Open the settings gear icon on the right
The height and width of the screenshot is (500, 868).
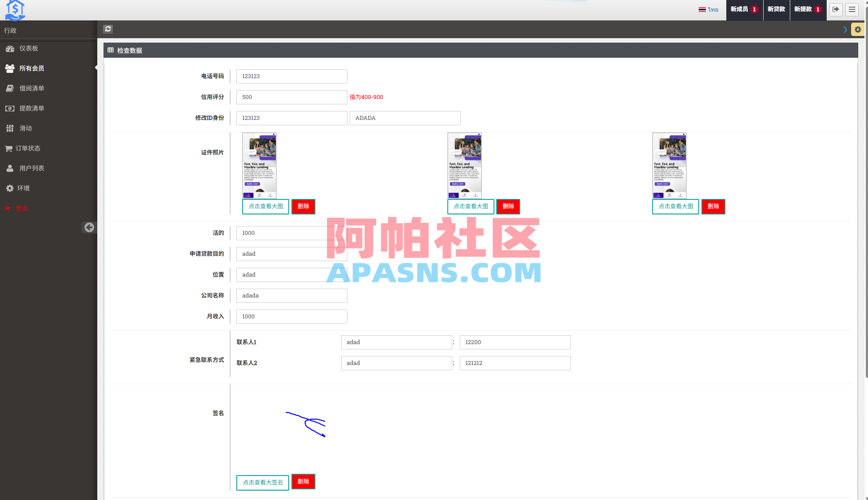click(858, 29)
